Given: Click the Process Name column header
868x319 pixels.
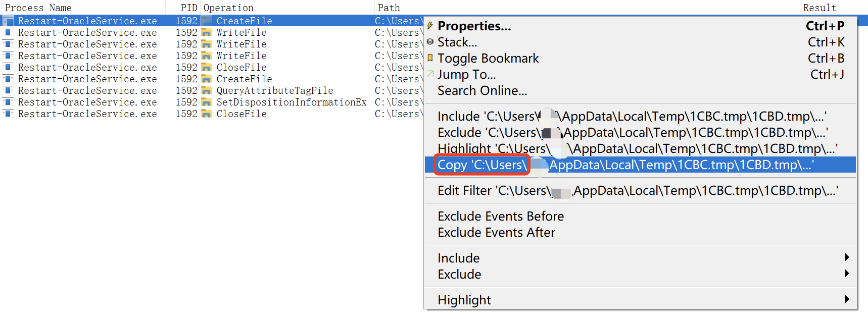Looking at the screenshot, I should coord(38,8).
